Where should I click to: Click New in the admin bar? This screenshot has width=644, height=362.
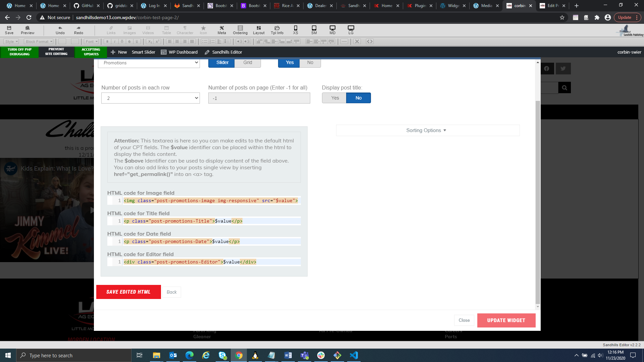pyautogui.click(x=119, y=52)
